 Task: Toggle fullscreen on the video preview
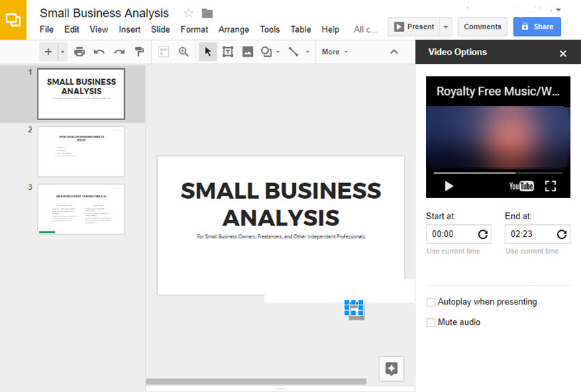coord(550,186)
